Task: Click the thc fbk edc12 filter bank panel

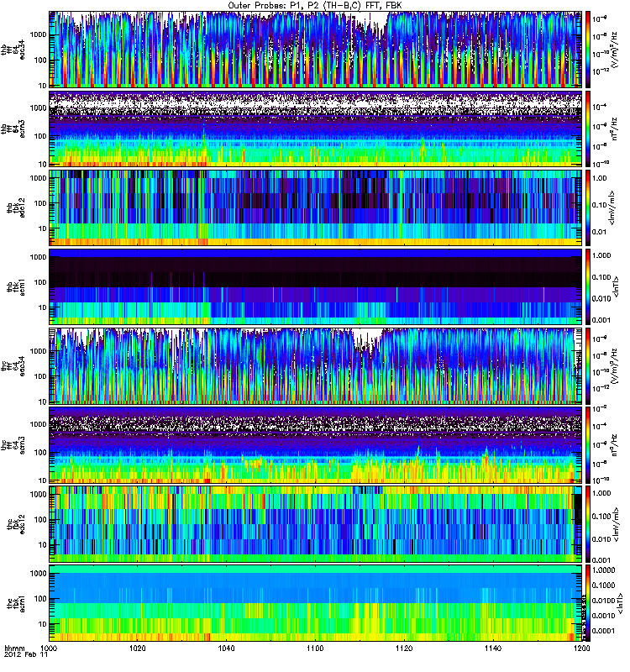Action: (316, 524)
